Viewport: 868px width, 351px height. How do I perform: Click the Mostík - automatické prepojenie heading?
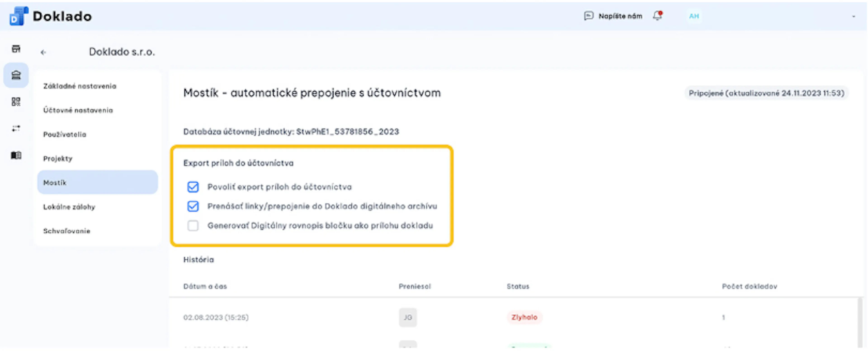pyautogui.click(x=312, y=93)
